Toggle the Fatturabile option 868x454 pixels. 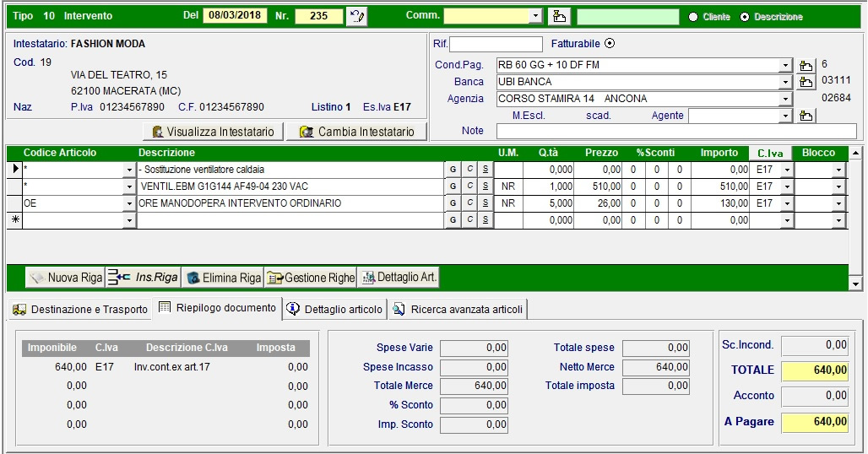(610, 43)
